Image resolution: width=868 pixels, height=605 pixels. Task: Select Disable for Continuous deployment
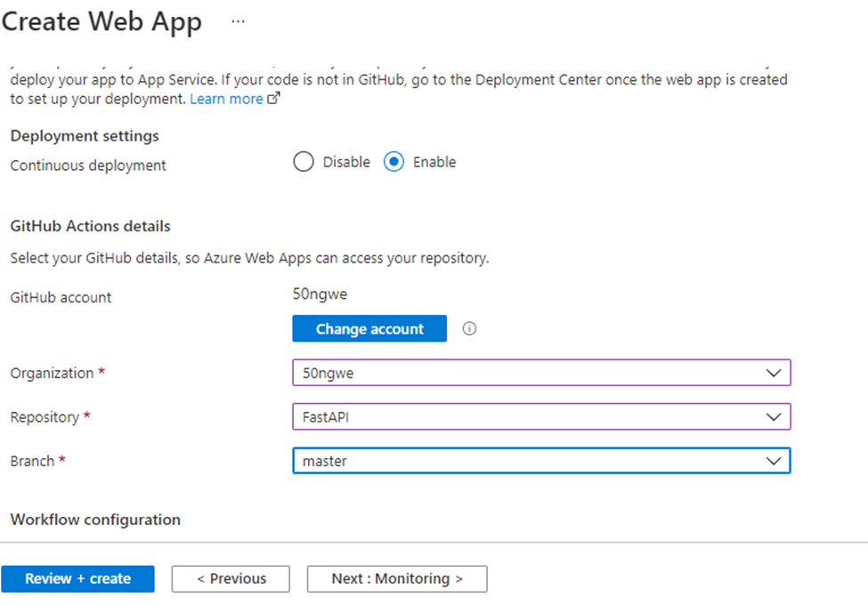(304, 162)
